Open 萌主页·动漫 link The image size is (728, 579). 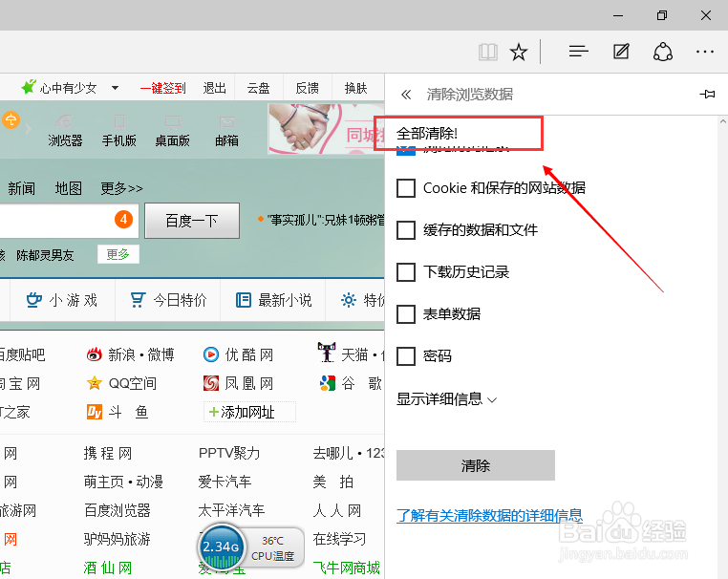pyautogui.click(x=123, y=482)
